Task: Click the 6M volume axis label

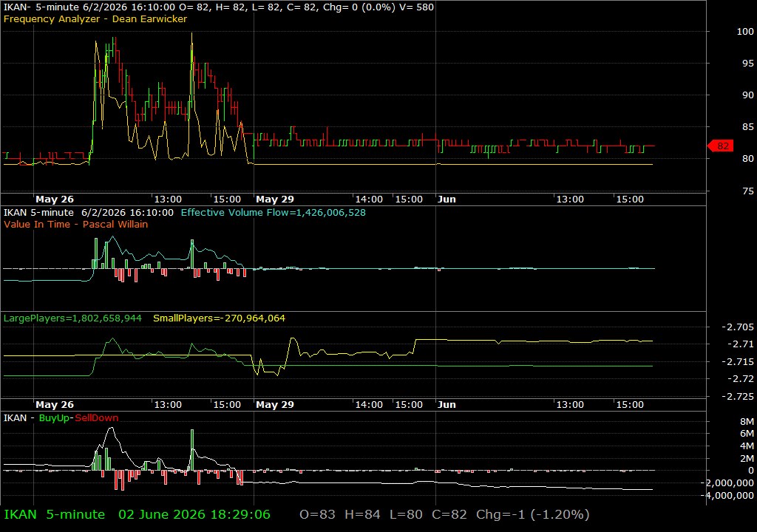Action: [x=747, y=434]
